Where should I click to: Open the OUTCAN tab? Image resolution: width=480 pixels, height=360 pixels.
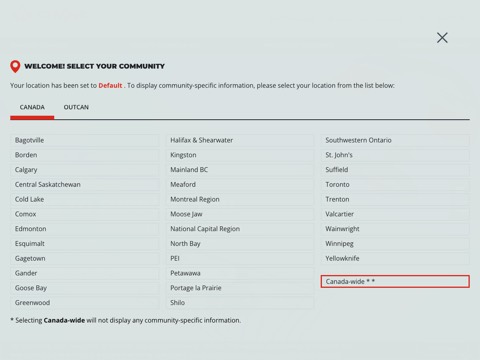tap(76, 107)
